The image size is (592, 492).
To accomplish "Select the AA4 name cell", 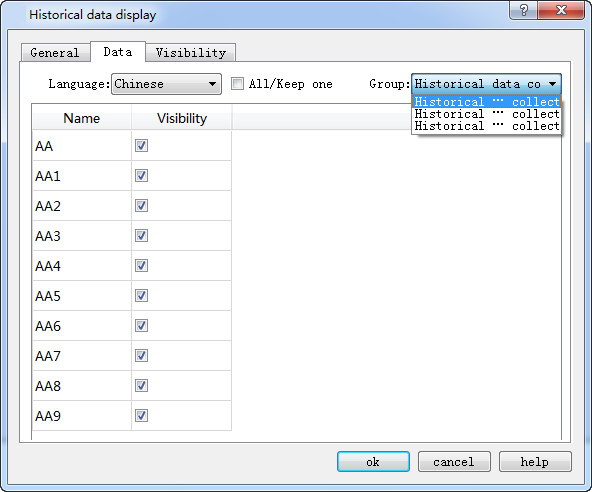I will [82, 266].
